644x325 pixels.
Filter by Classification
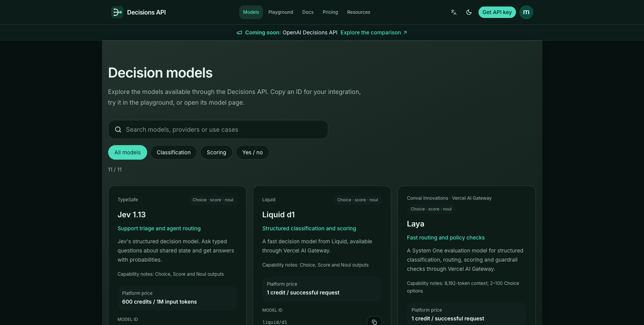click(x=174, y=152)
